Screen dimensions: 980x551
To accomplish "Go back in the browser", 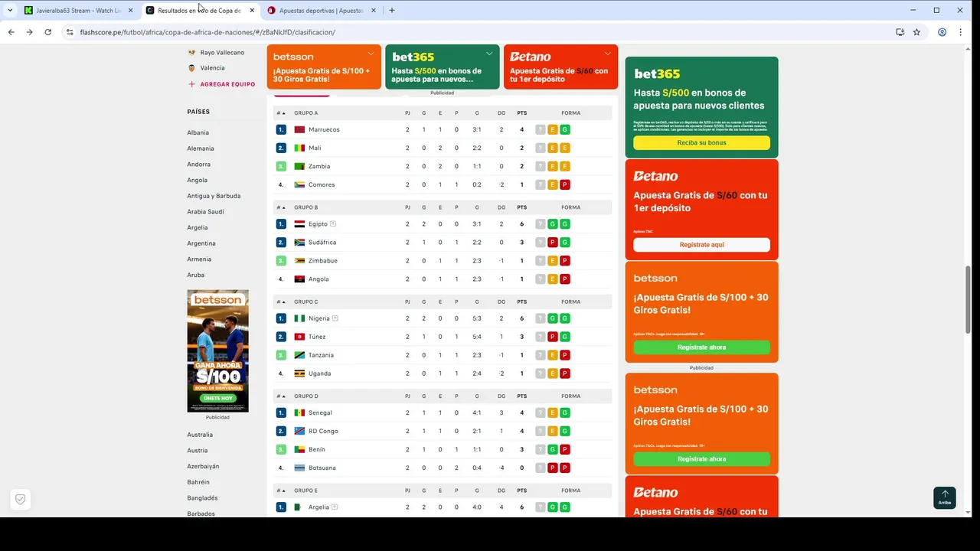I will (11, 32).
